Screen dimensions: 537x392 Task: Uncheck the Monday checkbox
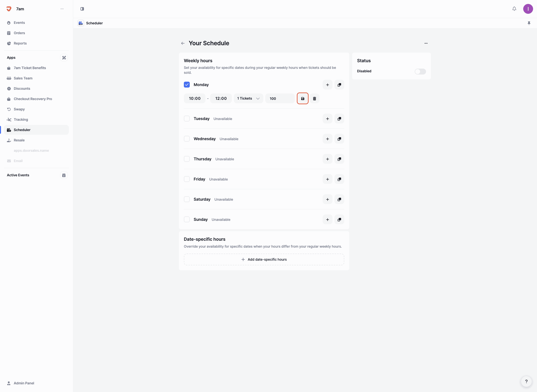[187, 85]
